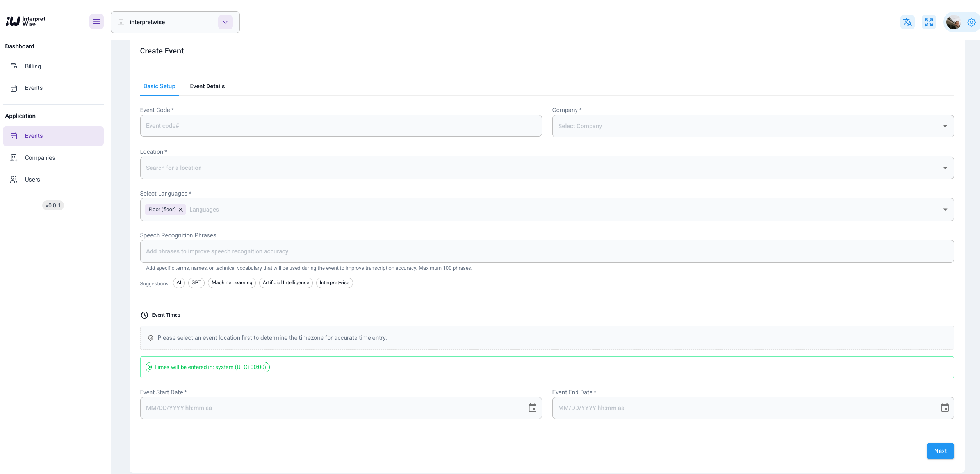Image resolution: width=980 pixels, height=474 pixels.
Task: Switch to the Event Details tab
Action: coord(207,86)
